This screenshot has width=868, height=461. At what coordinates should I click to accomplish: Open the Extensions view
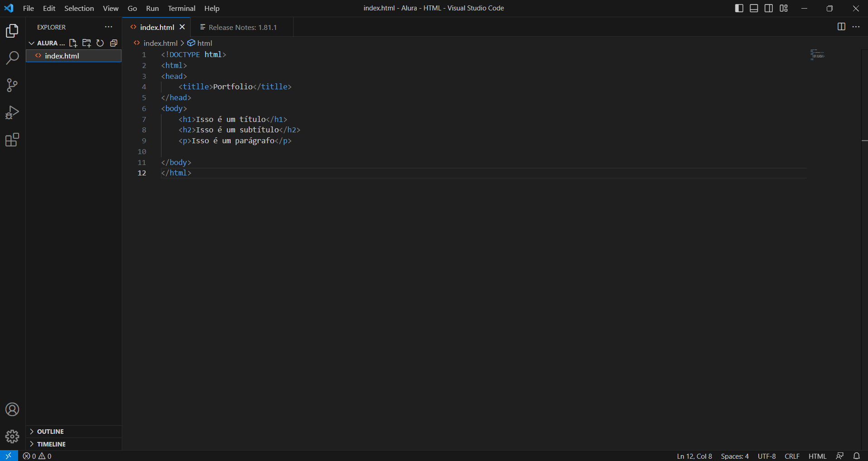pyautogui.click(x=12, y=140)
